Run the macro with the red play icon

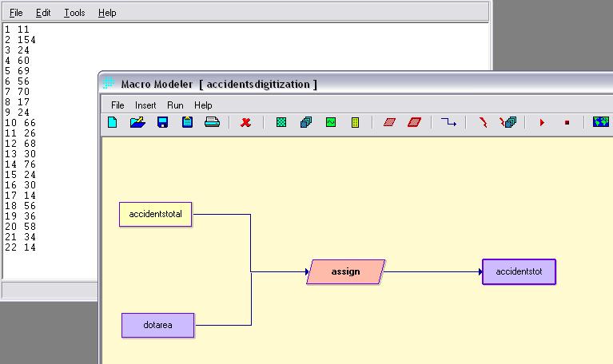point(542,122)
